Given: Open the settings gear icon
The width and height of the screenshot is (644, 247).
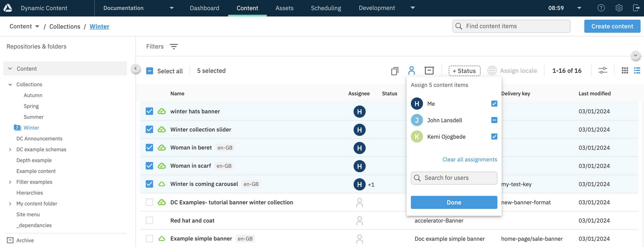Looking at the screenshot, I should coord(619,8).
